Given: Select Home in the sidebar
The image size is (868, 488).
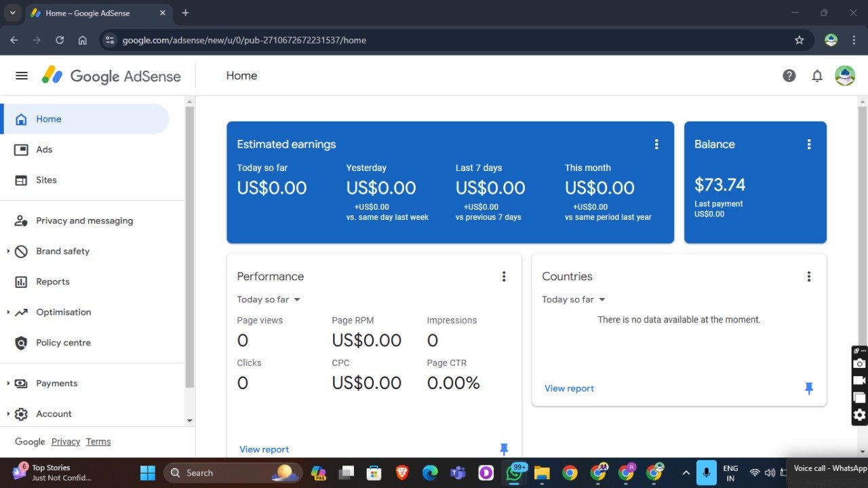Looking at the screenshot, I should point(85,119).
